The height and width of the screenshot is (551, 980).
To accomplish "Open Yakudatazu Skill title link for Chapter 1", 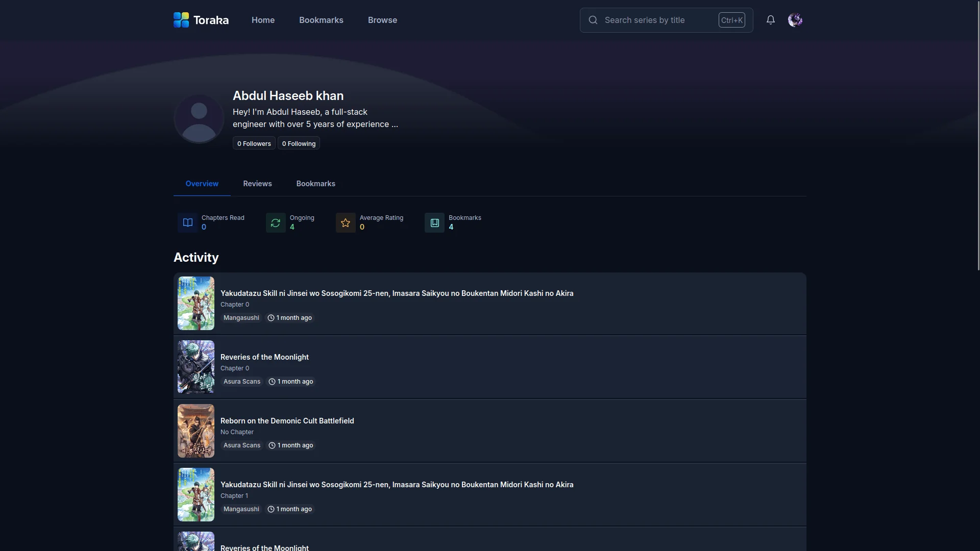I will [397, 485].
